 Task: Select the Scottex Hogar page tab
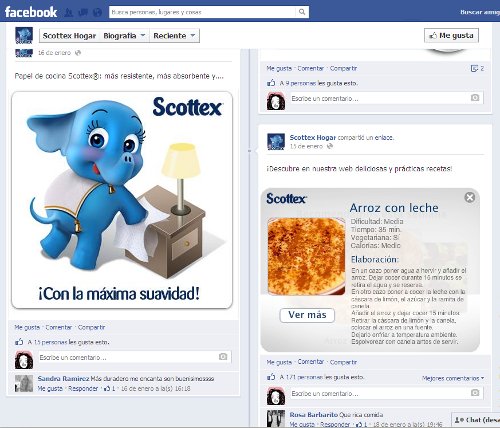(69, 36)
